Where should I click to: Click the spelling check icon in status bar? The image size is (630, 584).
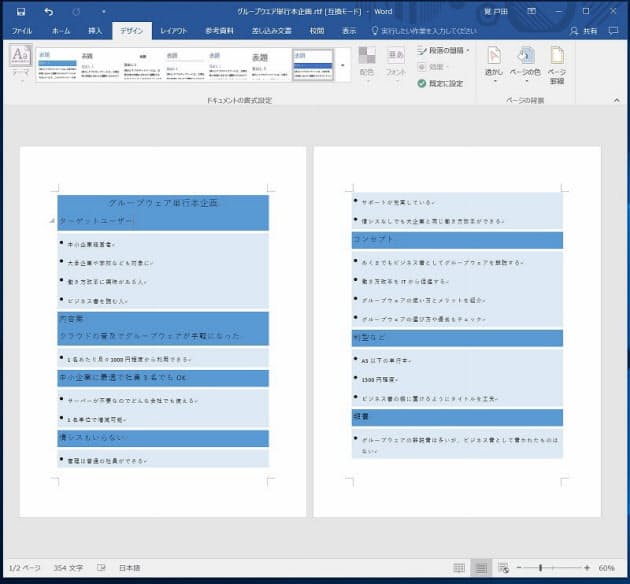click(x=101, y=568)
